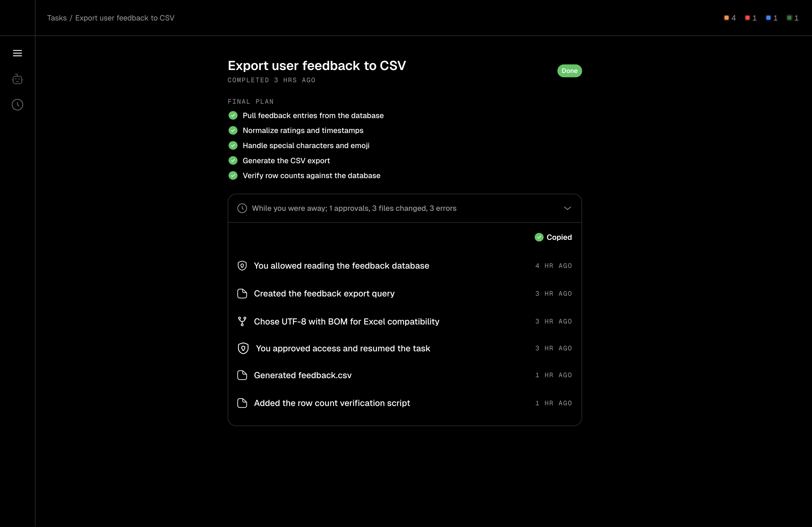Click branch icon on UTF-8 with BOM row
This screenshot has height=527, width=812.
coord(242,322)
